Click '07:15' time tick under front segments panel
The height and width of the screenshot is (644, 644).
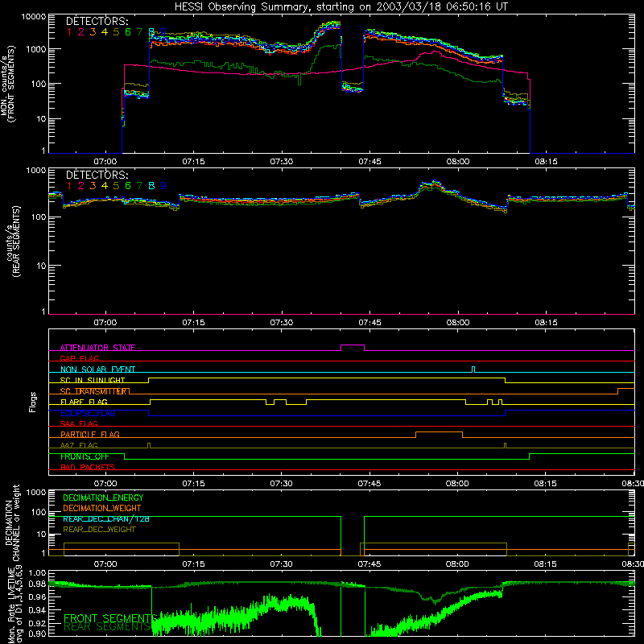[x=193, y=162]
